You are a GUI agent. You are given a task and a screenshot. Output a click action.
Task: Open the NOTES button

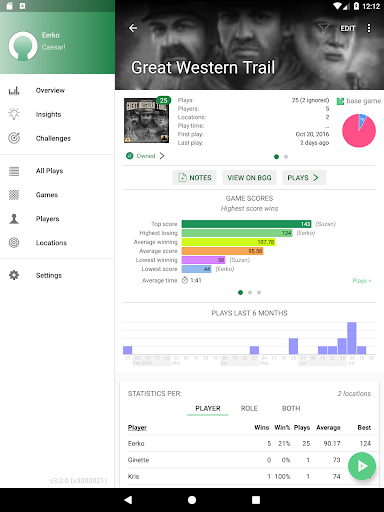click(x=194, y=178)
